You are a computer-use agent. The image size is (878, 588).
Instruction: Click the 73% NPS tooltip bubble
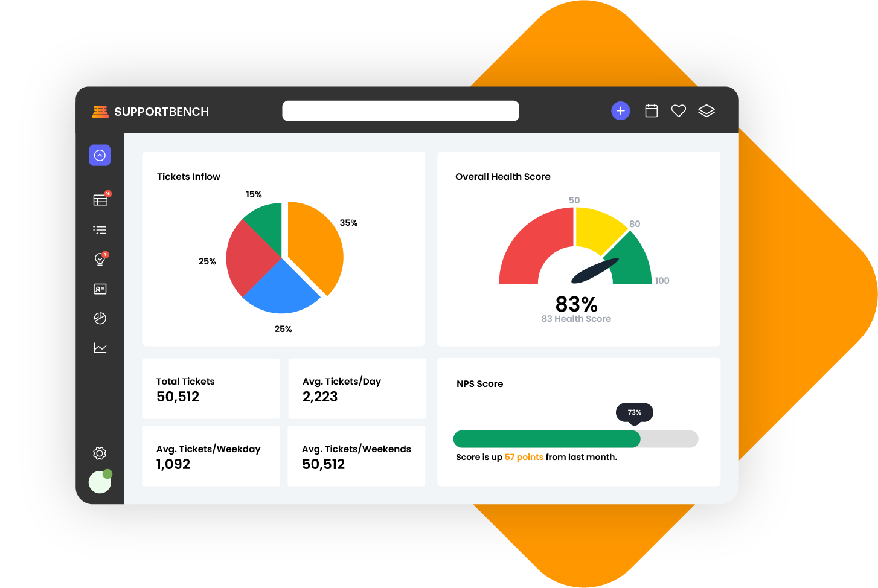[x=634, y=412]
